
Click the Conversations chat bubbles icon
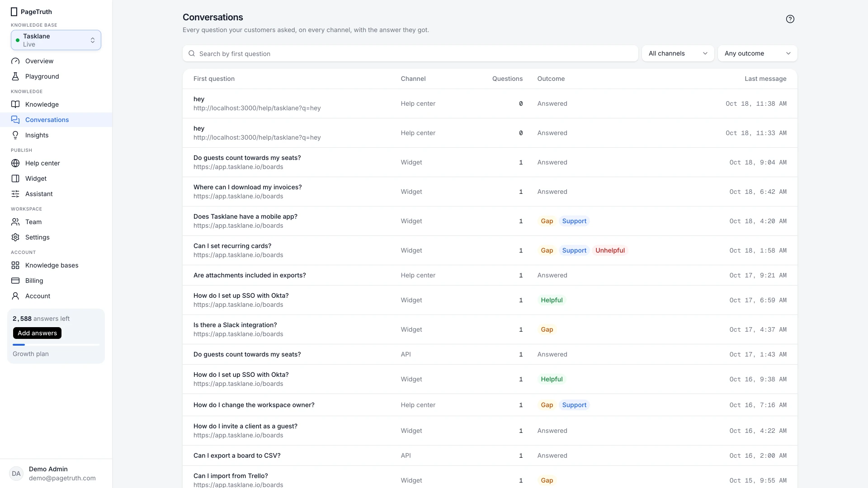[x=15, y=120]
